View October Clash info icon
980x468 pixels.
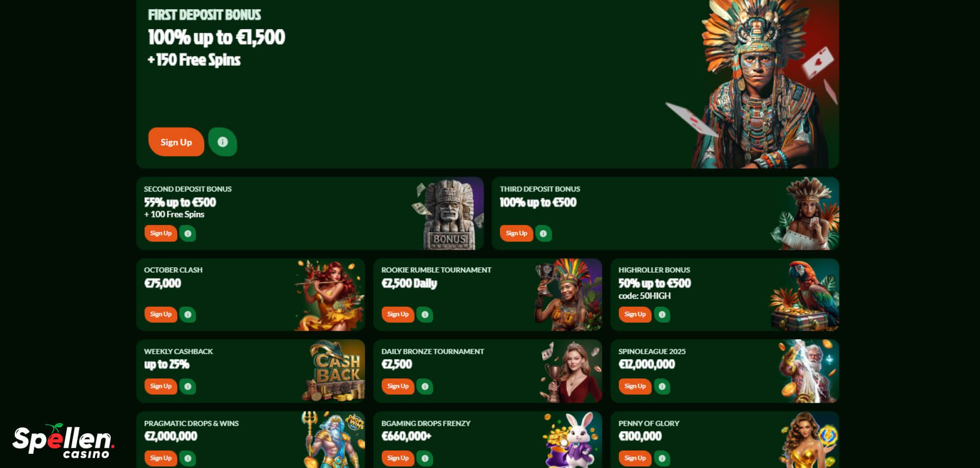(187, 314)
